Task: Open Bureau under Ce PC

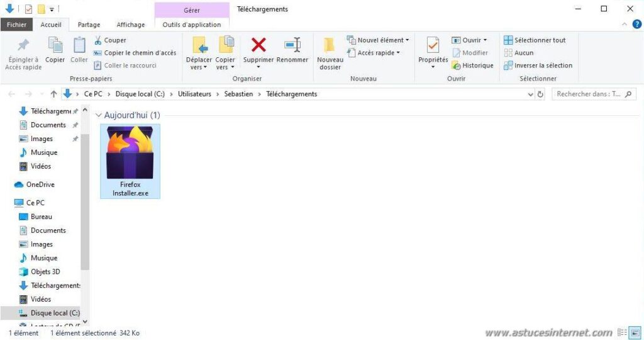Action: tap(36, 217)
